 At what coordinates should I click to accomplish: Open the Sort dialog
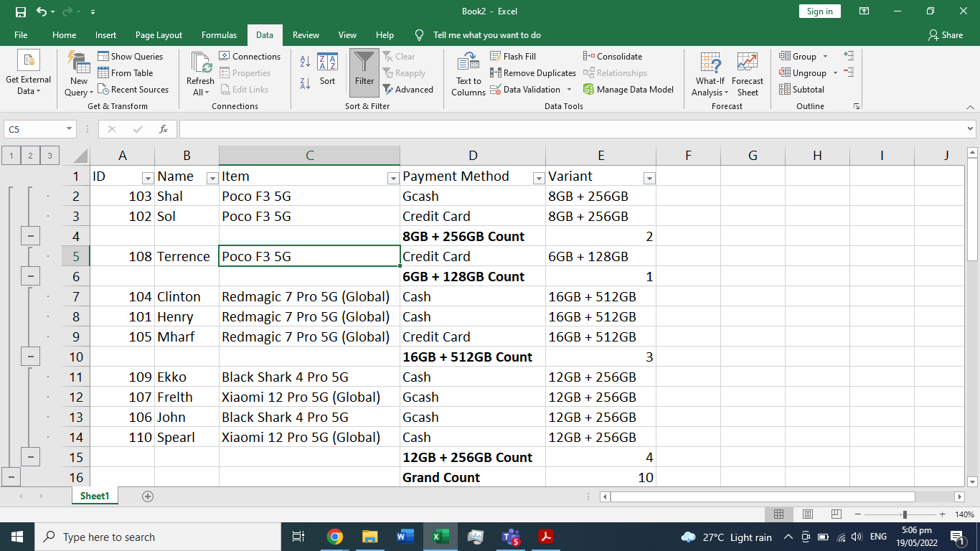click(x=327, y=70)
